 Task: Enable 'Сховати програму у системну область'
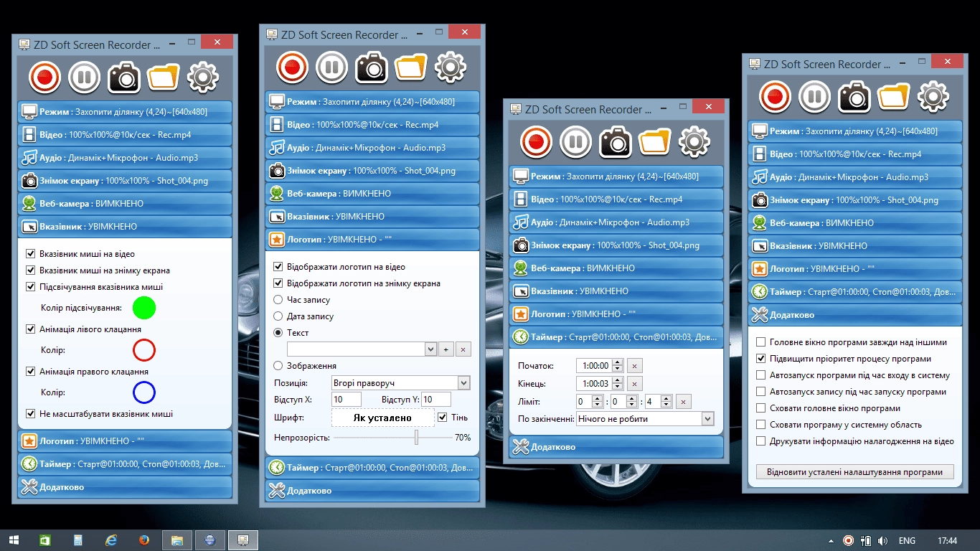(x=761, y=425)
